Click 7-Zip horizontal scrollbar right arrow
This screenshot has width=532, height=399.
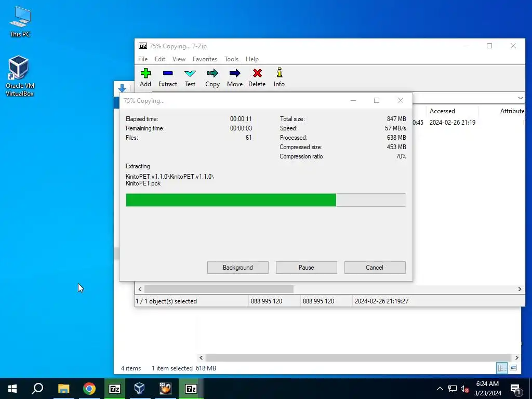click(520, 289)
